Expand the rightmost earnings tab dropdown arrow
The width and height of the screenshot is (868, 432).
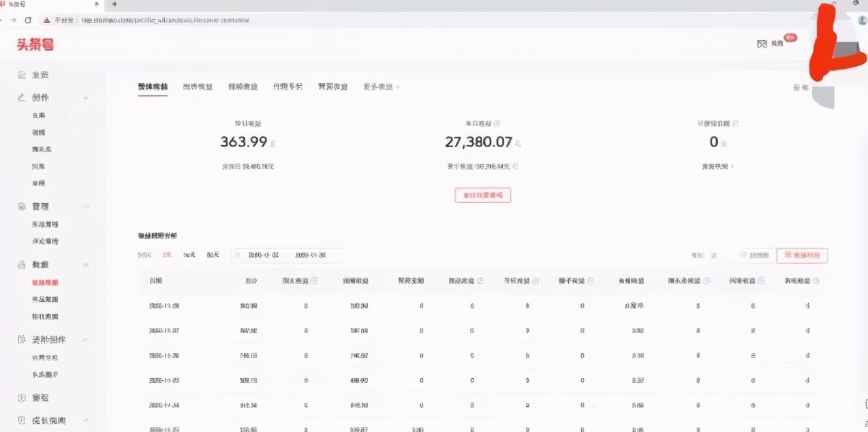(x=399, y=87)
